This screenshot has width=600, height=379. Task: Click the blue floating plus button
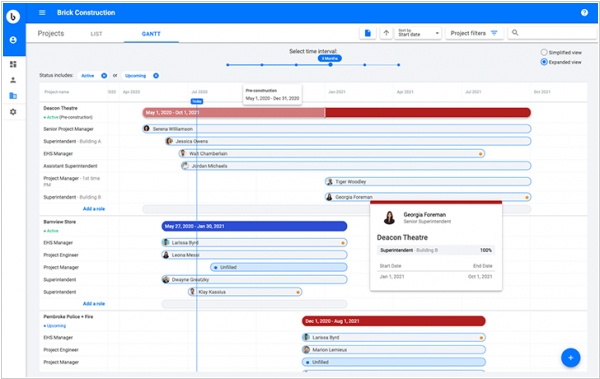pos(571,358)
